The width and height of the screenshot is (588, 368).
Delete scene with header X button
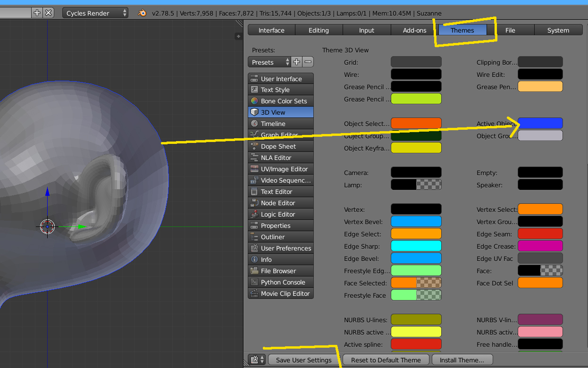tap(48, 13)
